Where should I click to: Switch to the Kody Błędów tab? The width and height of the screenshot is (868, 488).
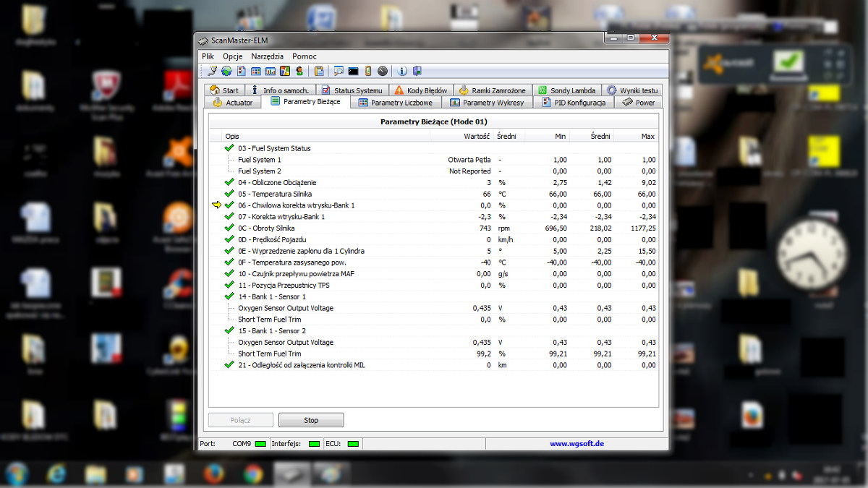pos(421,90)
